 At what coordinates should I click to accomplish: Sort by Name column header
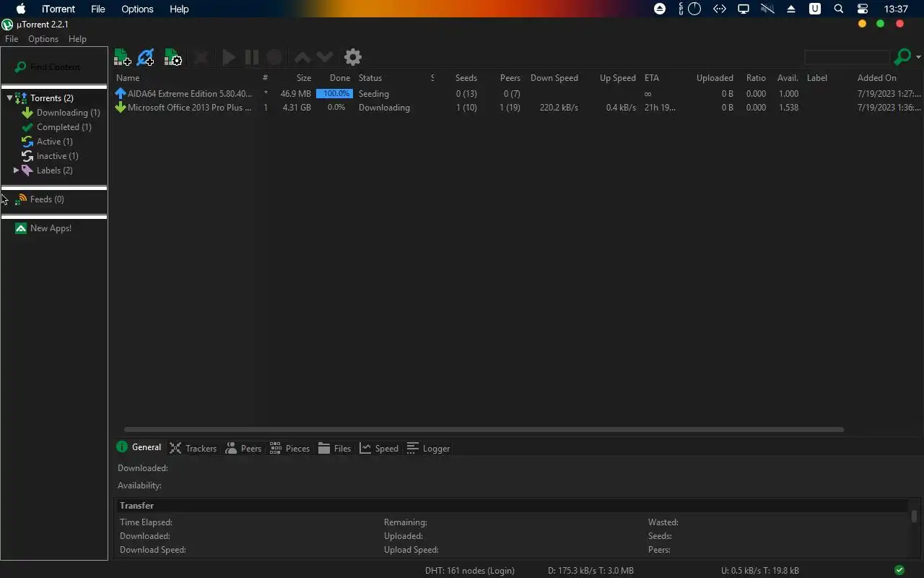(x=128, y=78)
